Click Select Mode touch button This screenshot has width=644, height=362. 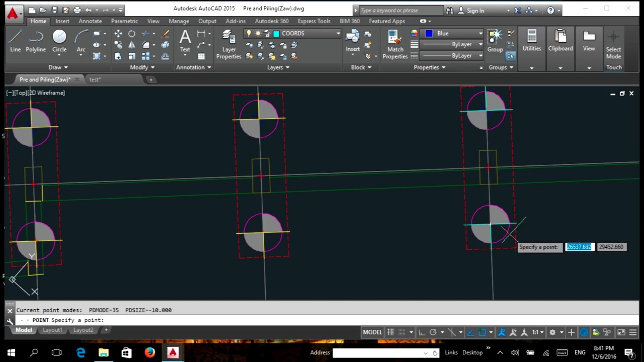coord(613,45)
